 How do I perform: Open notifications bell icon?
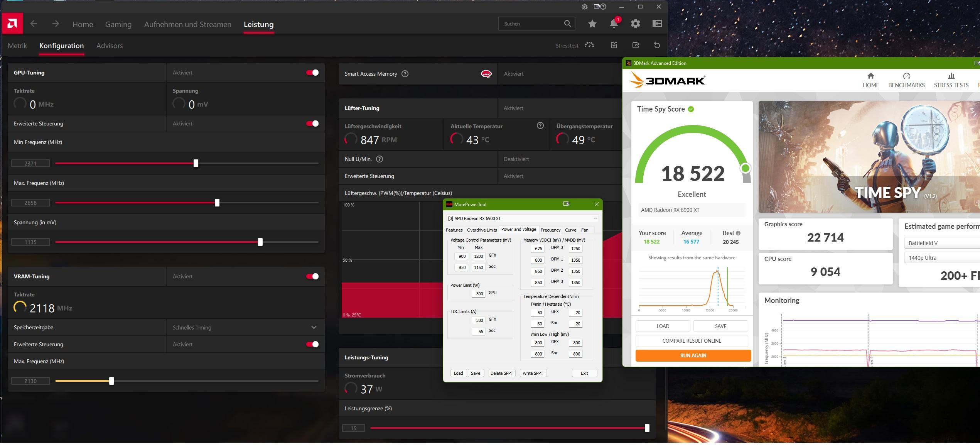[x=614, y=24]
